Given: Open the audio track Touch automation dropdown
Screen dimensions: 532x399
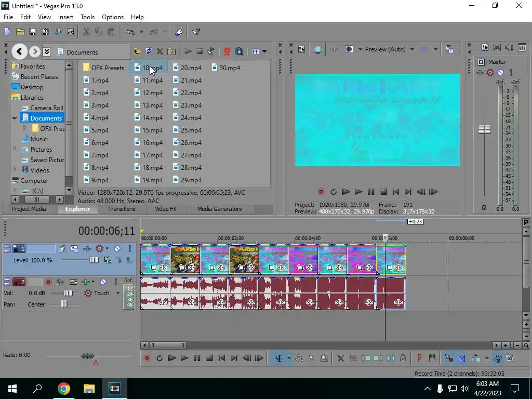Looking at the screenshot, I should [118, 293].
